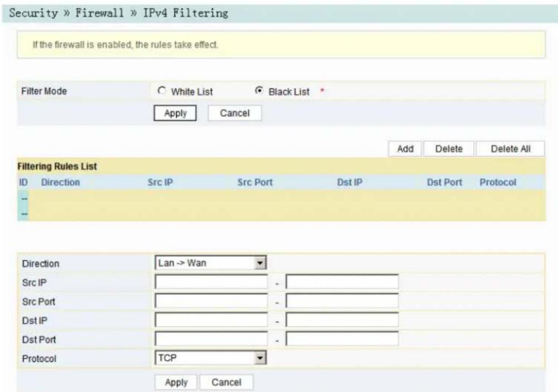Focus the Dst IP end field
This screenshot has width=558, height=392.
click(x=342, y=320)
